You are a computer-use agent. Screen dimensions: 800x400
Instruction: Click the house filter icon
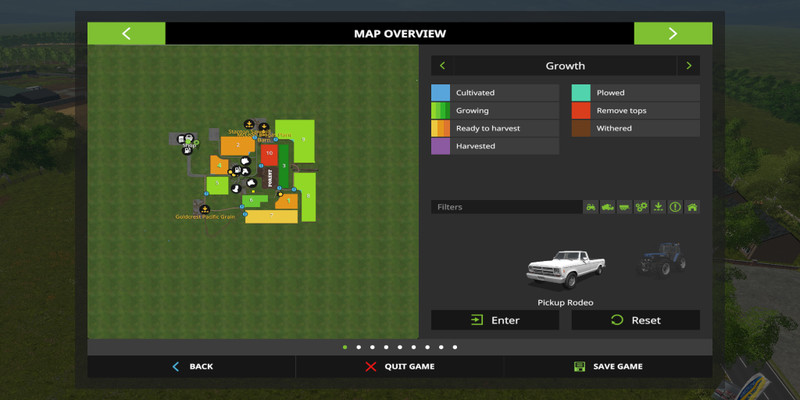[691, 207]
